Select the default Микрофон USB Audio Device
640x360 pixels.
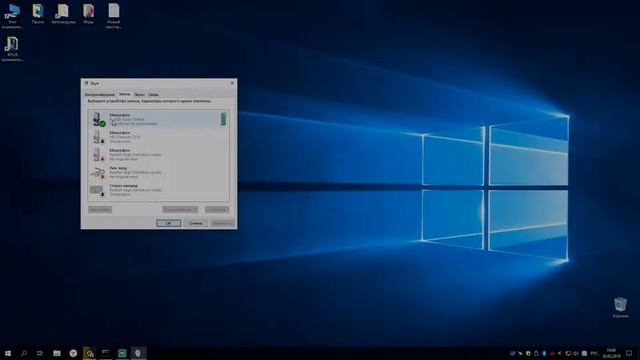(x=158, y=119)
